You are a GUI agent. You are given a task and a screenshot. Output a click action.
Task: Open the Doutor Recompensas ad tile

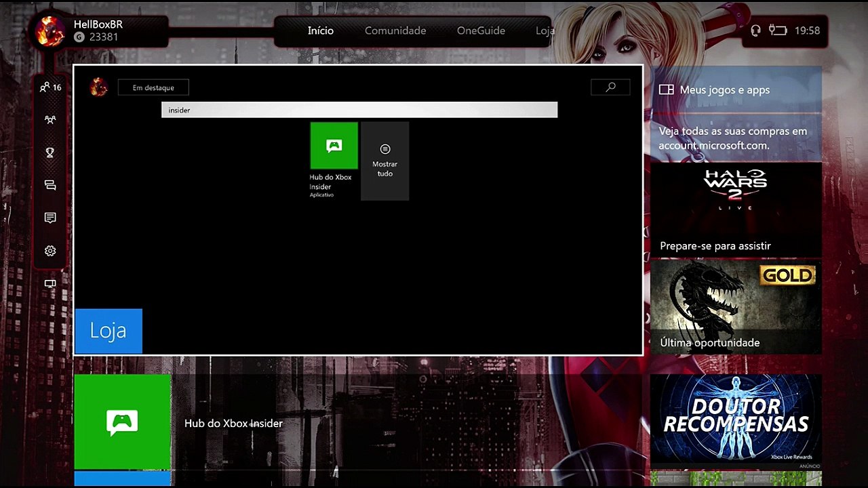[x=736, y=420]
